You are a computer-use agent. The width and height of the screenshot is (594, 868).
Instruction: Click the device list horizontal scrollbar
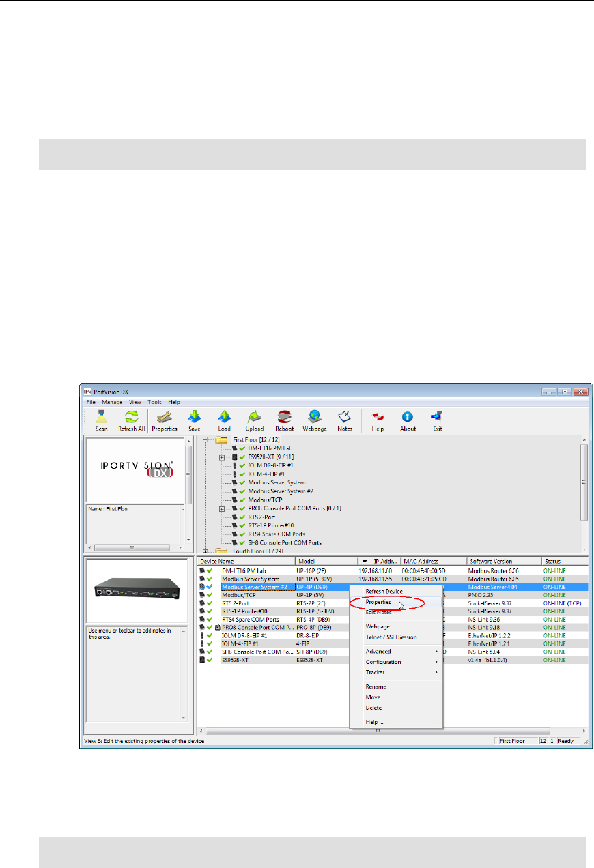coord(393,730)
